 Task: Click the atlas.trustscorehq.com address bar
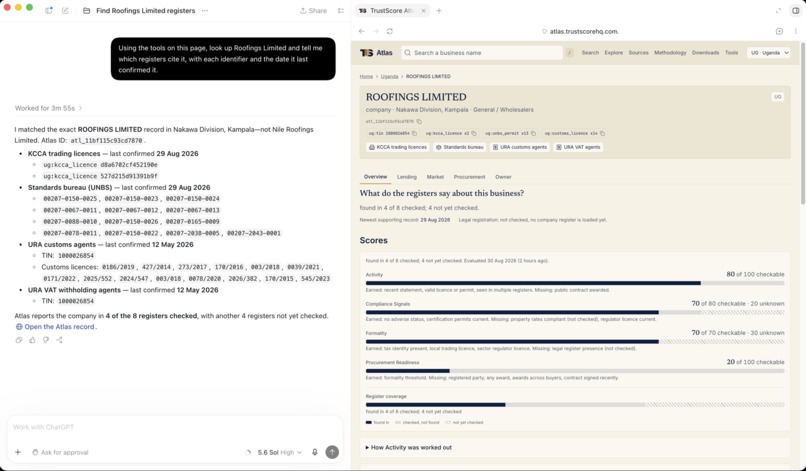[x=581, y=31]
